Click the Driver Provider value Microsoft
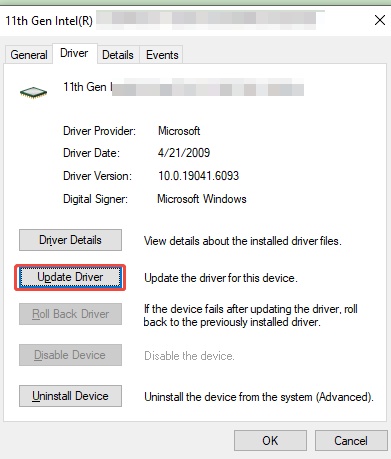Screen dimensions: 391x459 click(179, 131)
